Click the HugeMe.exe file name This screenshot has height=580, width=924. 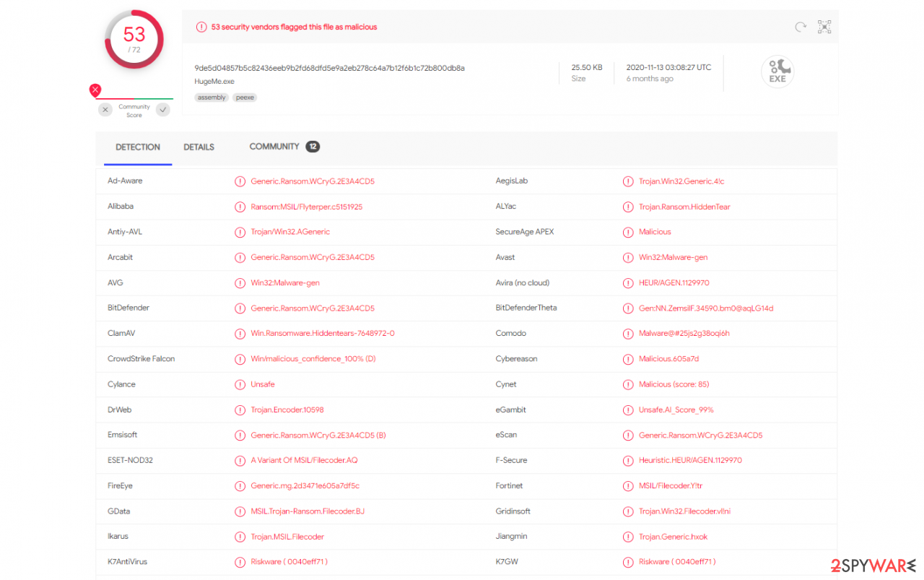tap(214, 82)
